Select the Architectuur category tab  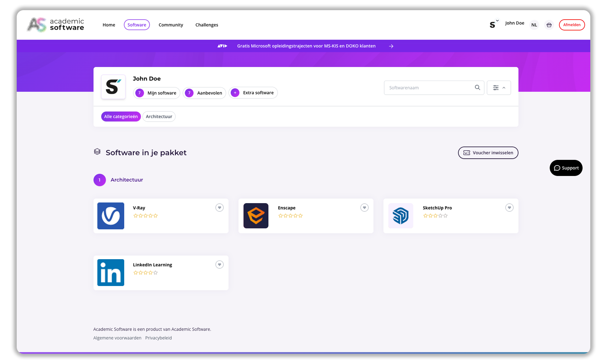coord(159,117)
